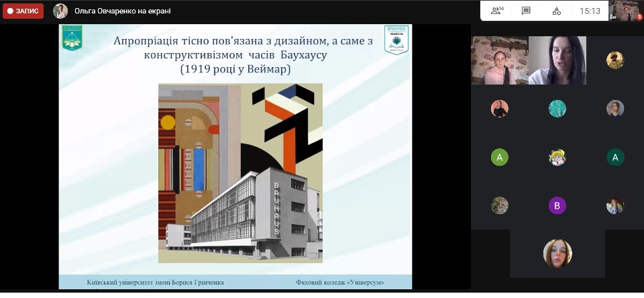Click the participant avatar wearing a hat

click(615, 60)
